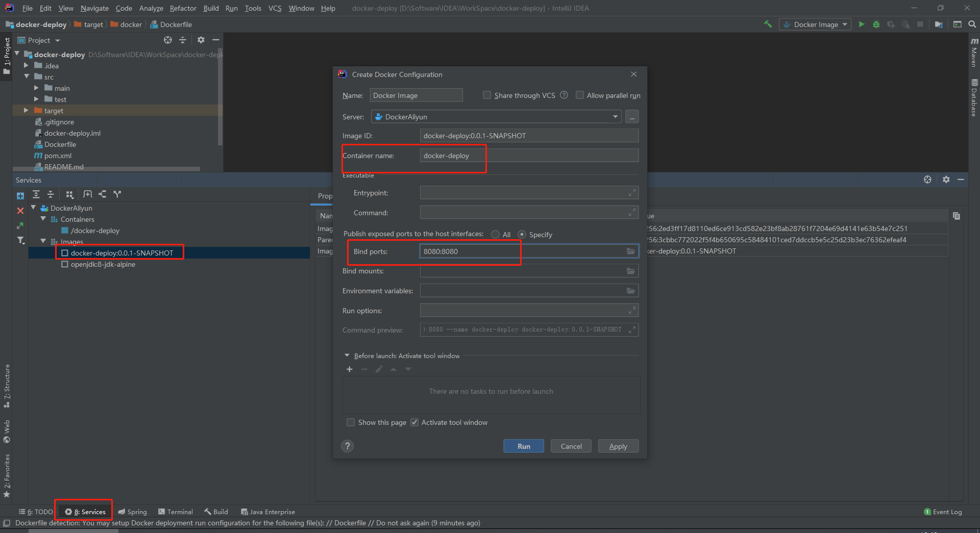This screenshot has width=980, height=533.
Task: Add service with plus icon in Services
Action: click(x=20, y=195)
